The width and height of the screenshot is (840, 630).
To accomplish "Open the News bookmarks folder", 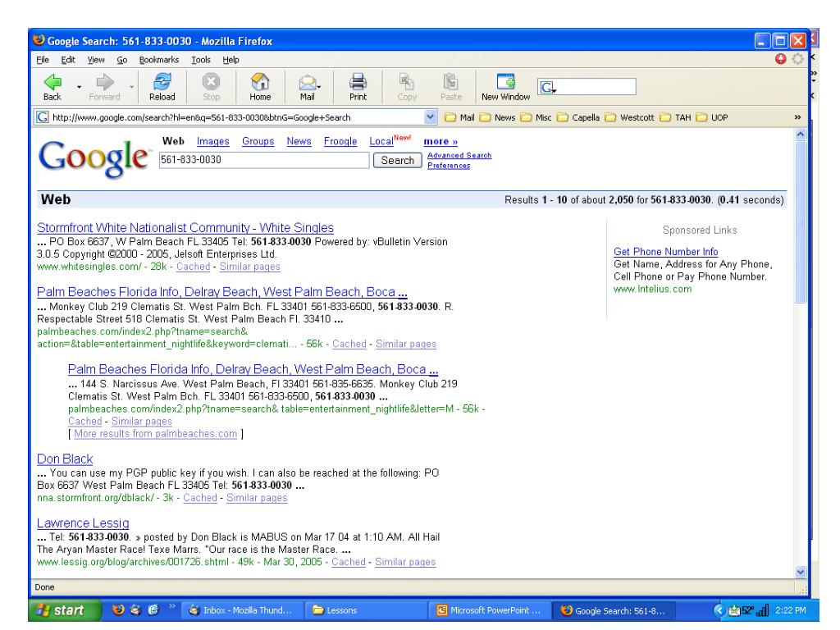I will click(497, 117).
